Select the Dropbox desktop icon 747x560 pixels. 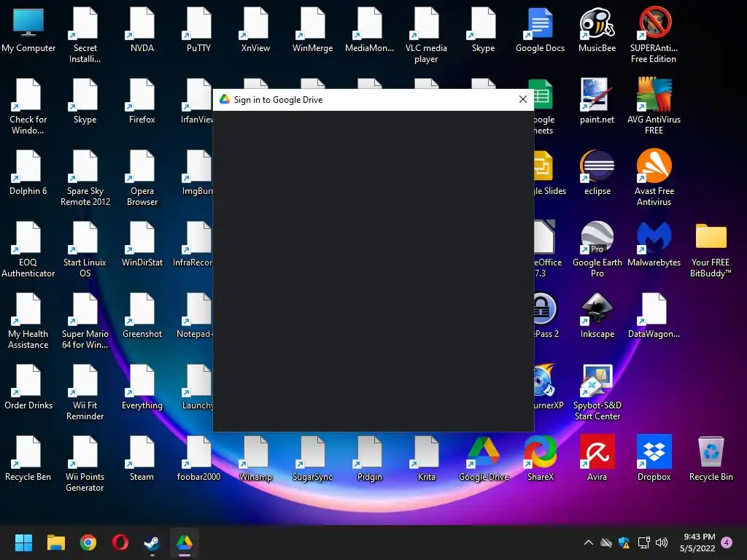[x=654, y=458]
